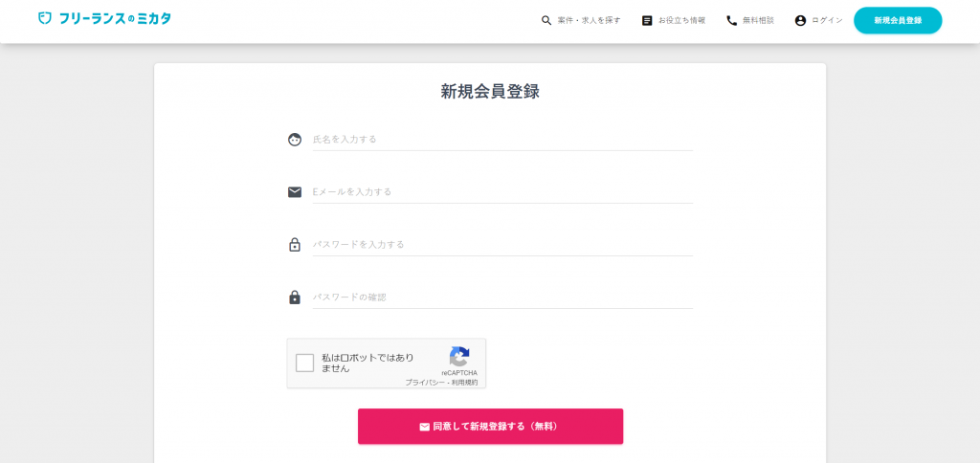Click the ログイン link
Screen dimensions: 980x463
click(x=819, y=21)
